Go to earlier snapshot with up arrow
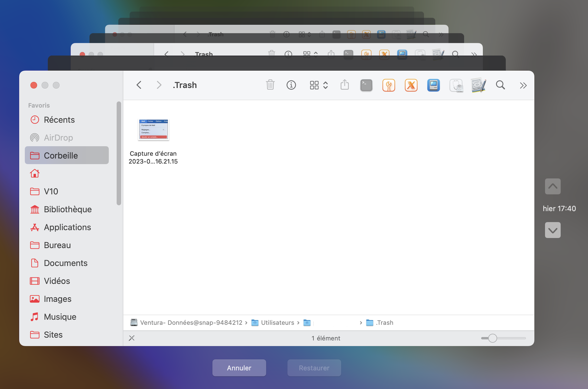 pyautogui.click(x=553, y=186)
